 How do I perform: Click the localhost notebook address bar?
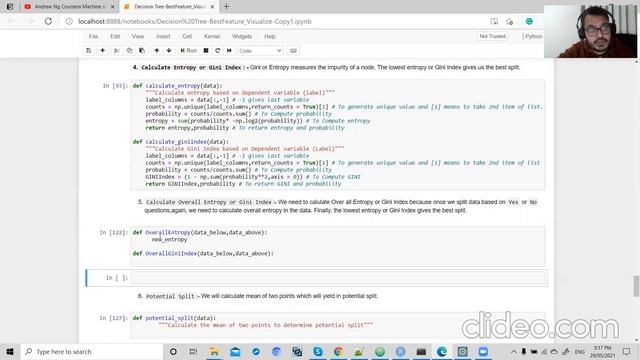click(195, 21)
